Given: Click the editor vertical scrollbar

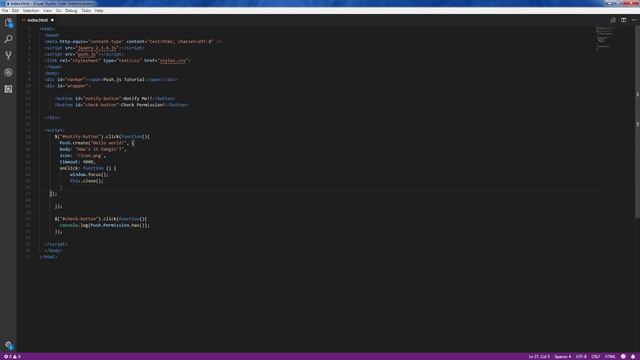Looking at the screenshot, I should (638, 122).
